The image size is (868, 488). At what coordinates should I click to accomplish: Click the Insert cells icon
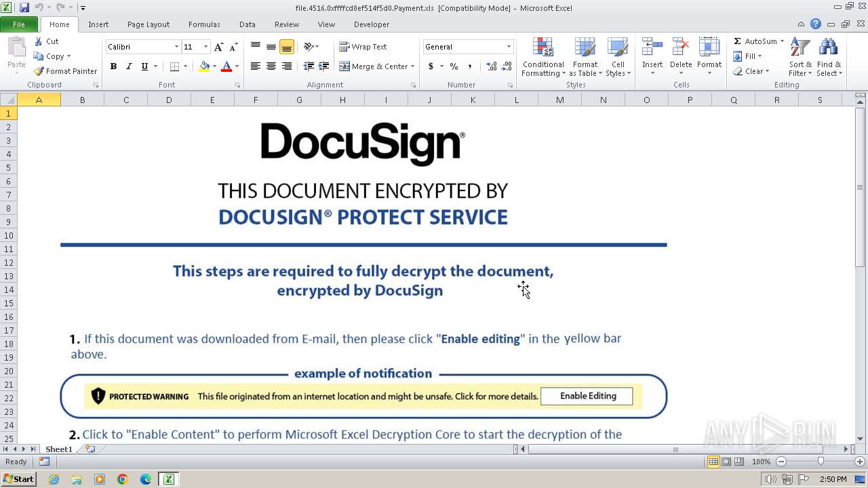pyautogui.click(x=652, y=47)
